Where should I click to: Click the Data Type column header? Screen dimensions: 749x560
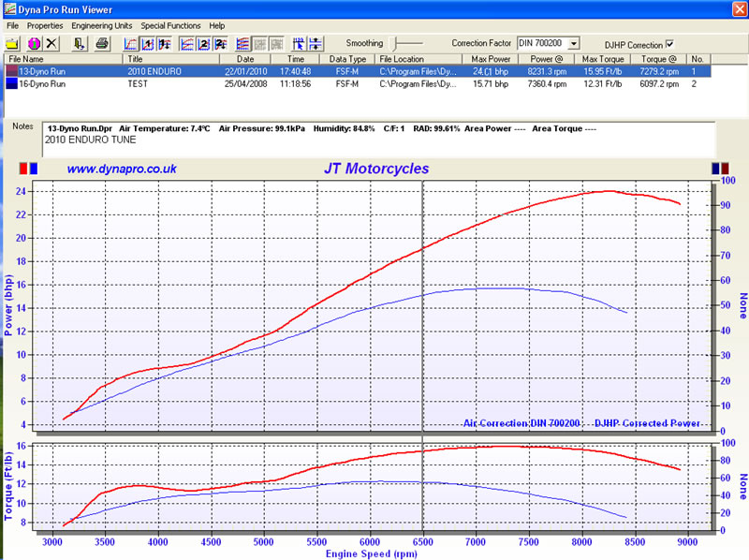tap(347, 59)
